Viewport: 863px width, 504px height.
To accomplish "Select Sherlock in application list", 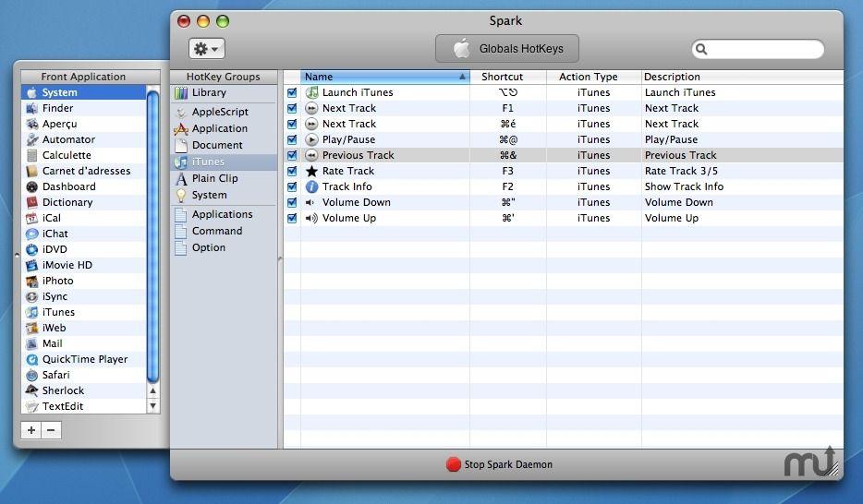I will (84, 390).
